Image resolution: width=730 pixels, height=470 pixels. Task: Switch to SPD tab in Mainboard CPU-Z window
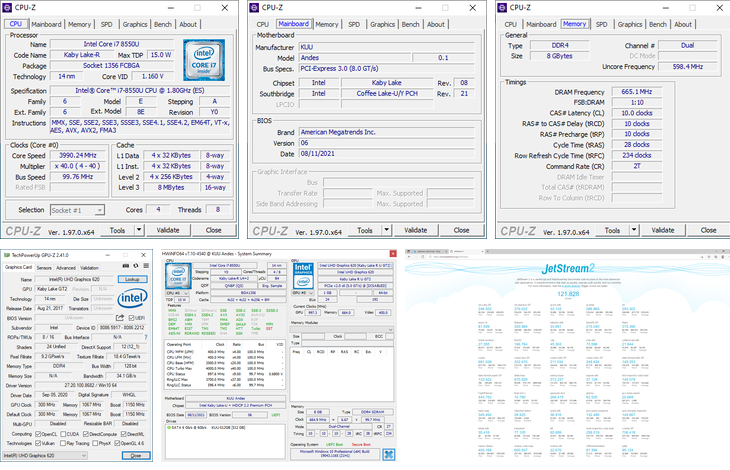tap(354, 24)
